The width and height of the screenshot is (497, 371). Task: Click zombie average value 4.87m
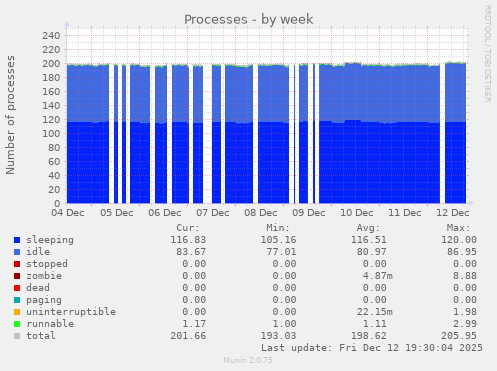pos(378,276)
